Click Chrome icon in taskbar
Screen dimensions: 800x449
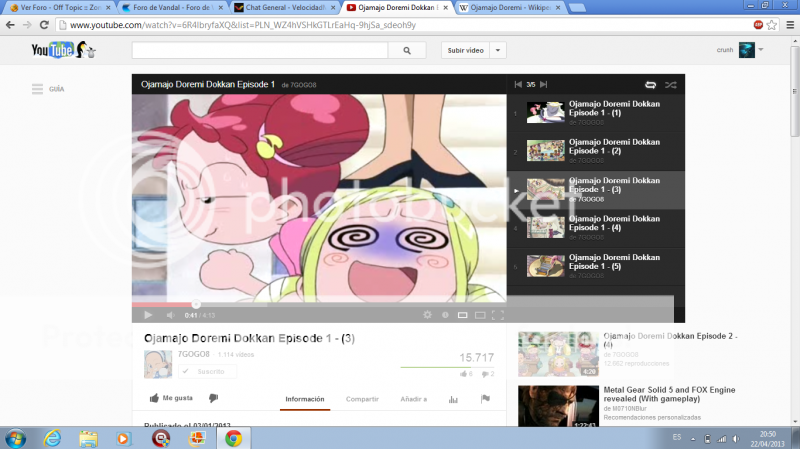point(233,438)
